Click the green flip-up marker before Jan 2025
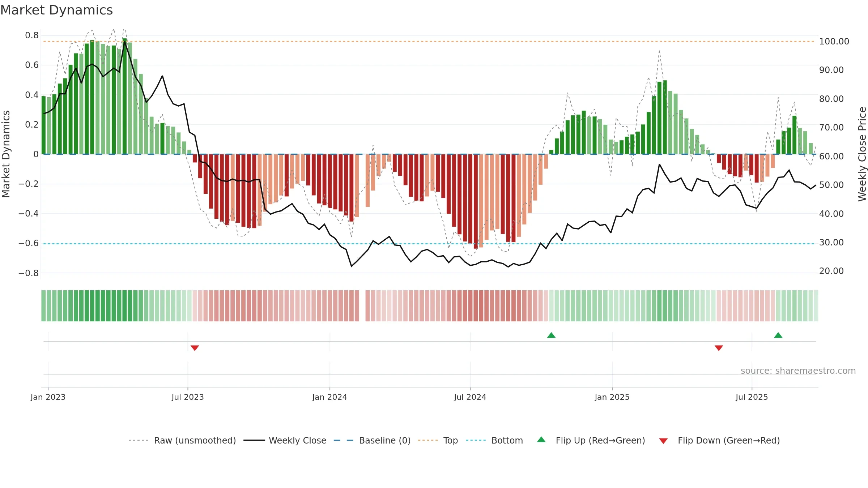 pos(551,335)
